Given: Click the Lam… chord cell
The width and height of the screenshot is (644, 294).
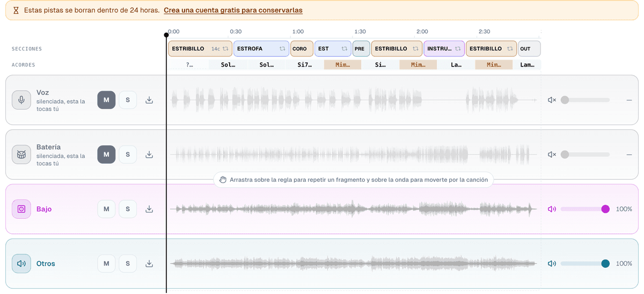Looking at the screenshot, I should [527, 65].
